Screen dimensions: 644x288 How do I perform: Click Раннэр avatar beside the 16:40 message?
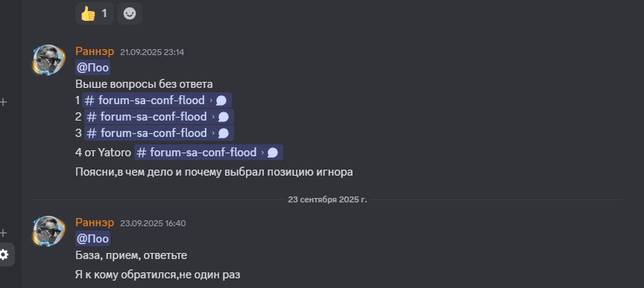[x=49, y=231]
